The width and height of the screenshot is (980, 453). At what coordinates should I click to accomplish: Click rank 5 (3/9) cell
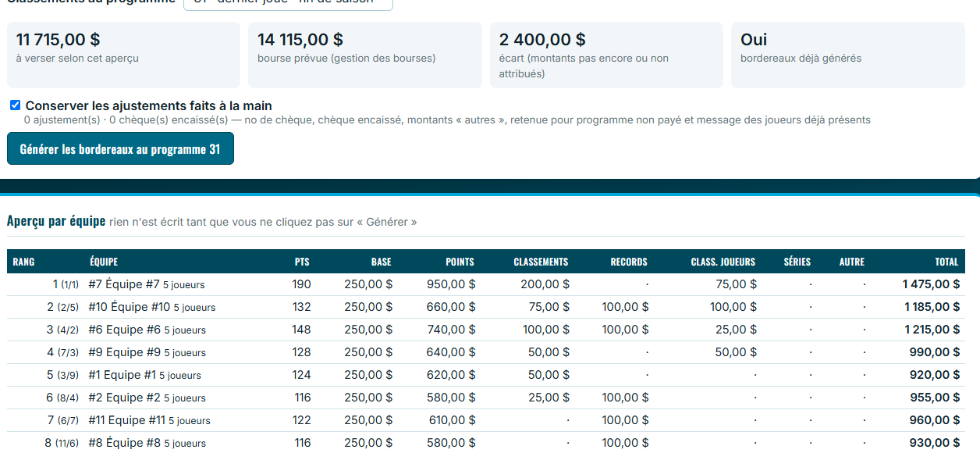pyautogui.click(x=63, y=375)
